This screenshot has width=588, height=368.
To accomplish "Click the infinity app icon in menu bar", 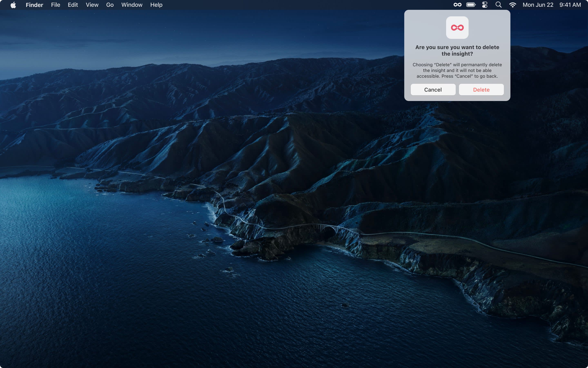I will 457,5.
